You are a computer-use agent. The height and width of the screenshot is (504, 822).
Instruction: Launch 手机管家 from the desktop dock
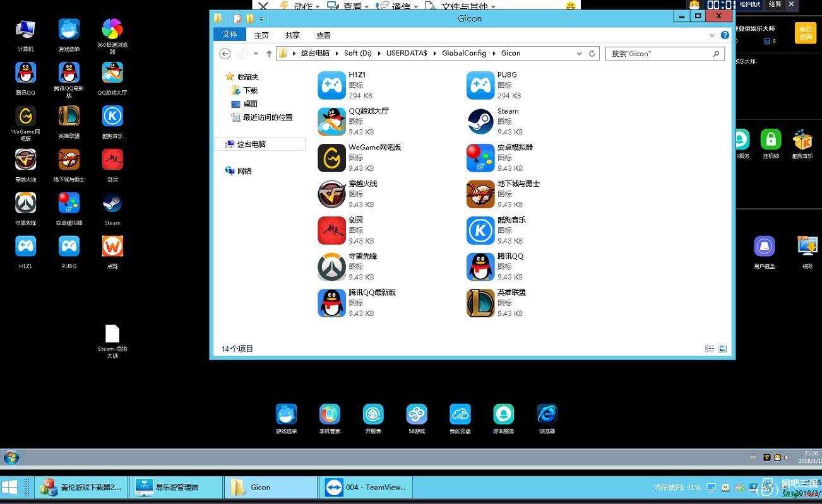(330, 419)
